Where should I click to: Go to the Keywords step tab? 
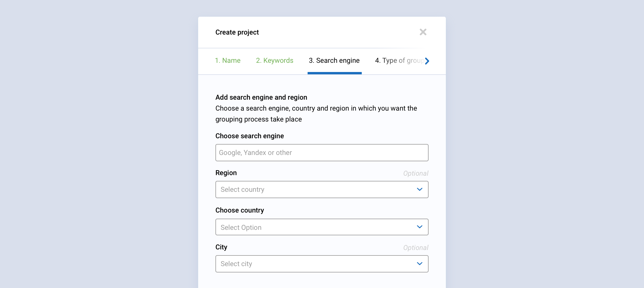(x=274, y=60)
